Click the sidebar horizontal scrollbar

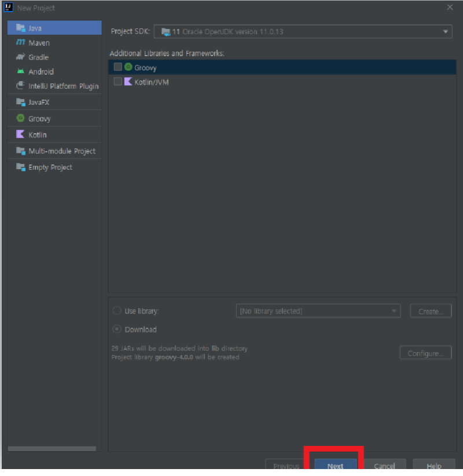(52, 448)
